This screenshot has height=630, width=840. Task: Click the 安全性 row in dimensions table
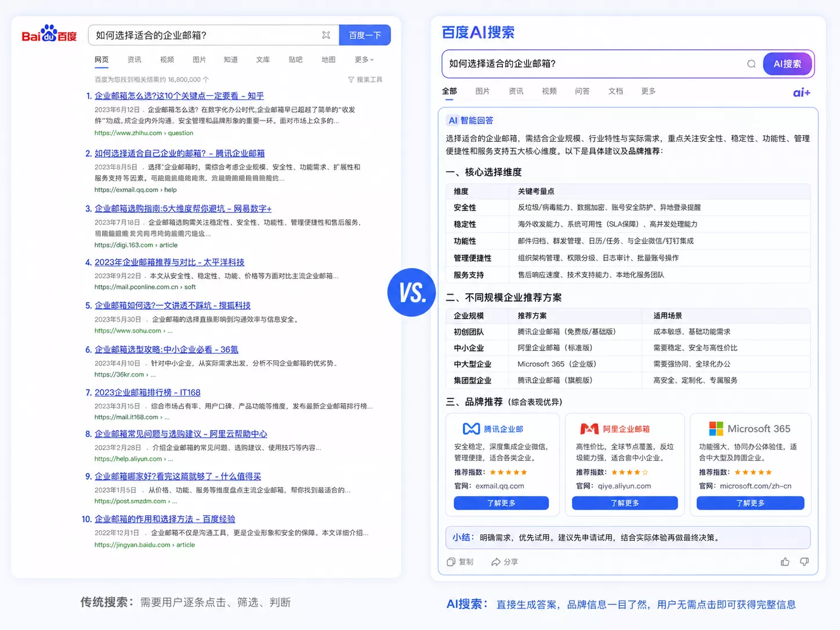[628, 207]
